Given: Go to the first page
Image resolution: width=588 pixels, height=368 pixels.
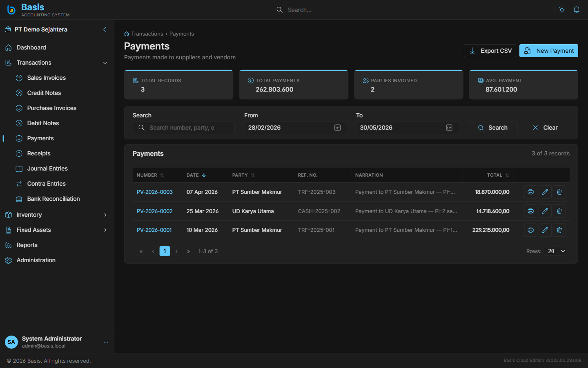Looking at the screenshot, I should (x=141, y=251).
